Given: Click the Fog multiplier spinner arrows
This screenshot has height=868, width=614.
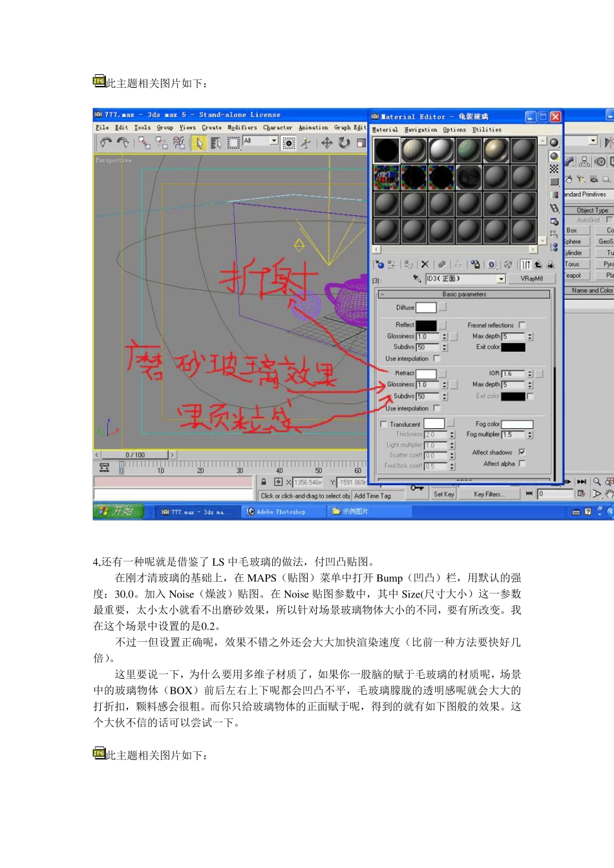Looking at the screenshot, I should pyautogui.click(x=530, y=435).
